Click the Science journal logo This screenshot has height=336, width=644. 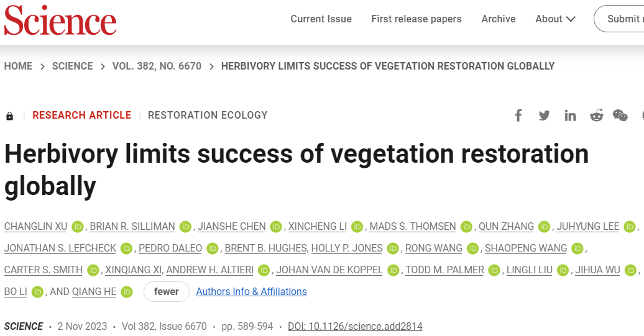[60, 20]
